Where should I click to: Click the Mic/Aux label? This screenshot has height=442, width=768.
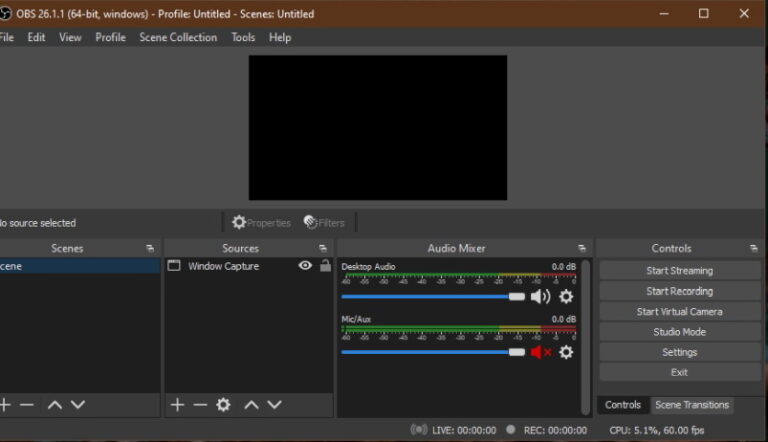pos(356,319)
